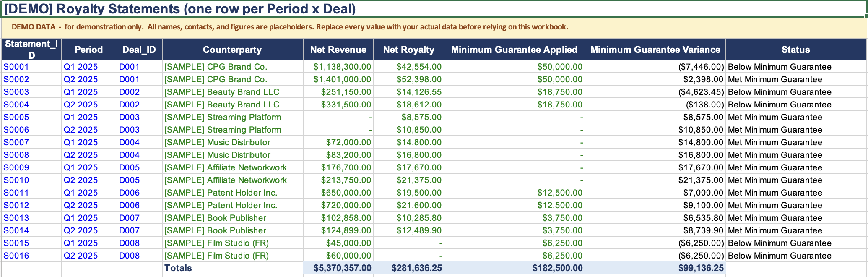Select the Minimum Guarantee Variance header
This screenshot has height=277, width=868.
(x=655, y=49)
